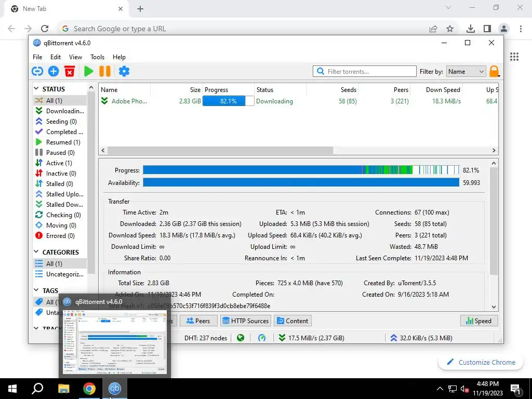Open the Filter by Name dropdown
532x399 pixels.
[466, 72]
